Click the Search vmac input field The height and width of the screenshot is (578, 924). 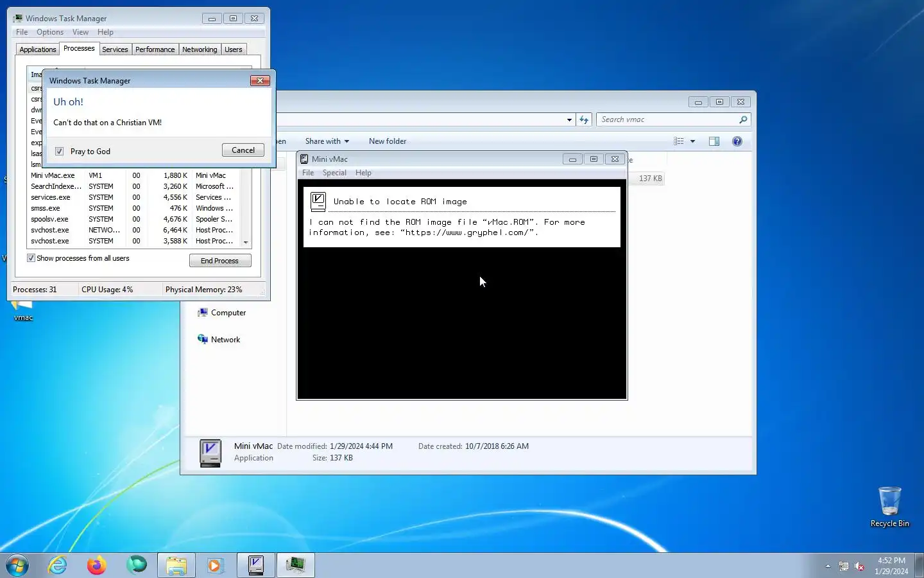[x=667, y=119]
